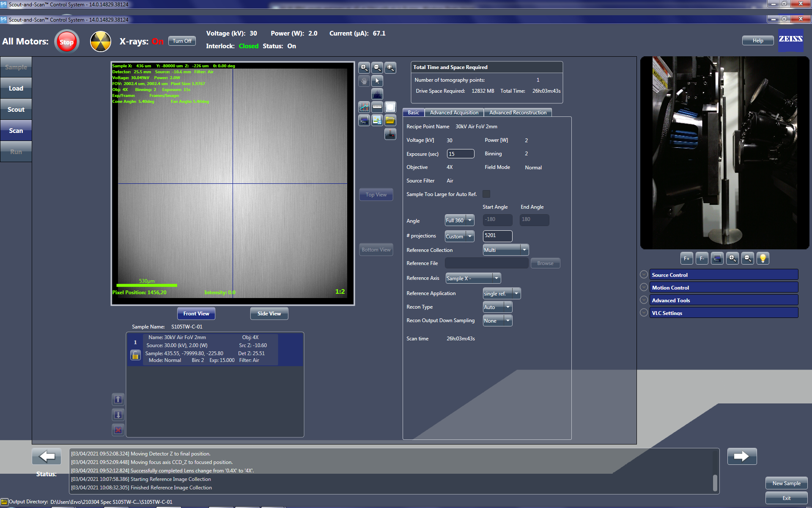The height and width of the screenshot is (508, 812).
Task: Open the yellow folder icon in toolbar
Action: coord(390,121)
